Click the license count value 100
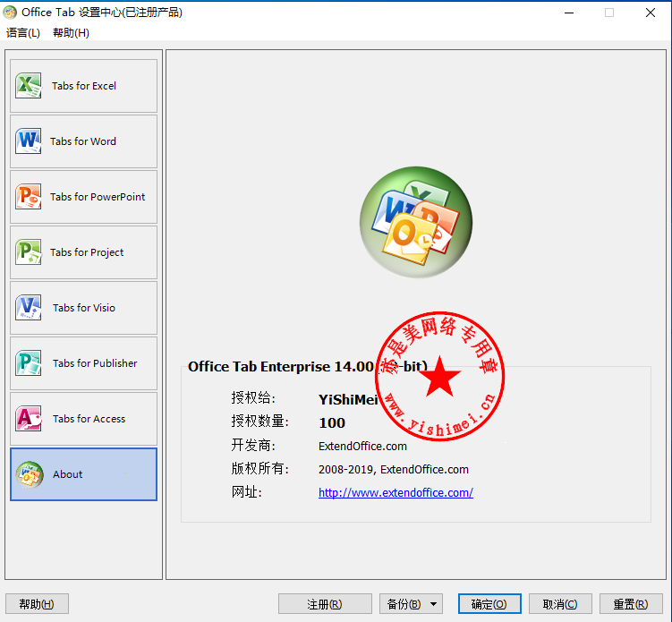Image resolution: width=672 pixels, height=622 pixels. point(332,423)
